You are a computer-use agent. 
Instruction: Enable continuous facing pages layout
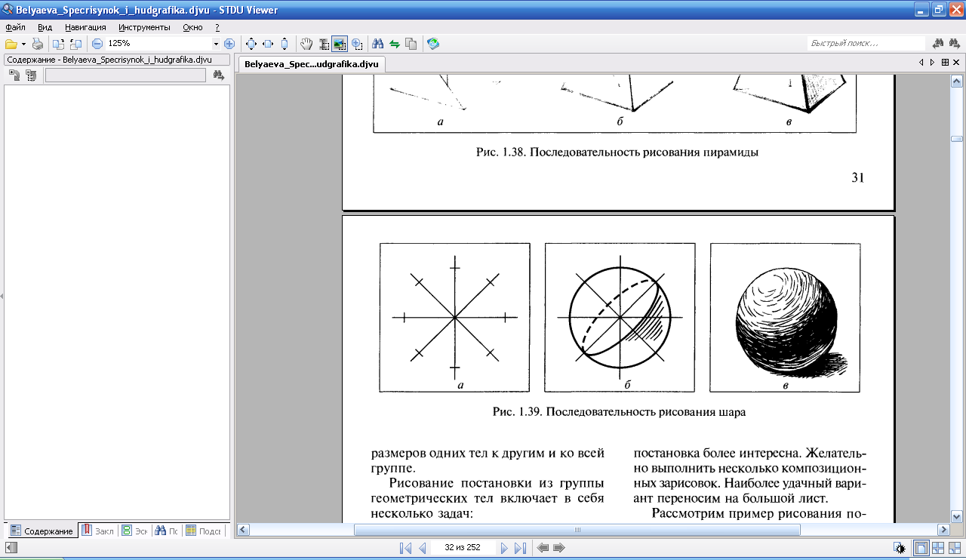(x=955, y=548)
